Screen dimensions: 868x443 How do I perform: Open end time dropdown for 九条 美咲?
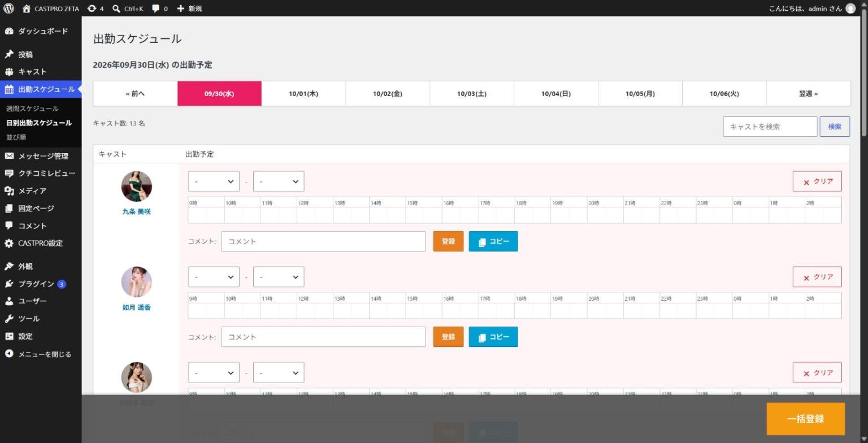click(279, 181)
